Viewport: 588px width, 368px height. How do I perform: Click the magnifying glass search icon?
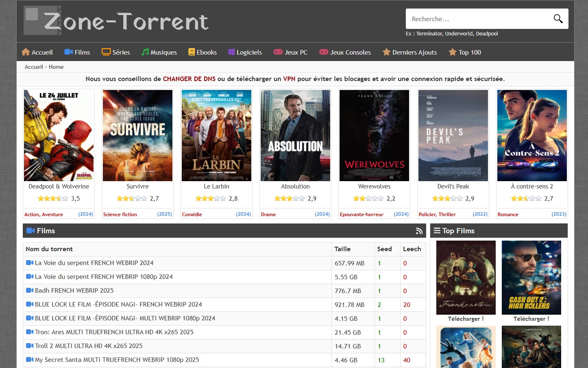pyautogui.click(x=558, y=19)
